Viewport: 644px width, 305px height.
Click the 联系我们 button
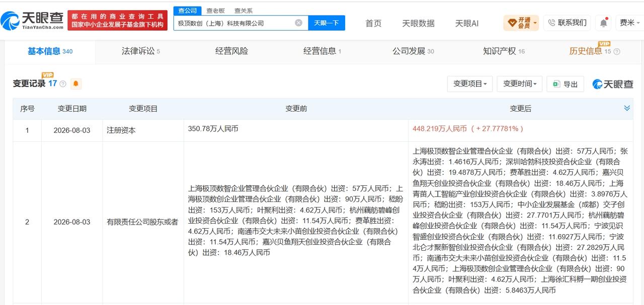click(567, 23)
